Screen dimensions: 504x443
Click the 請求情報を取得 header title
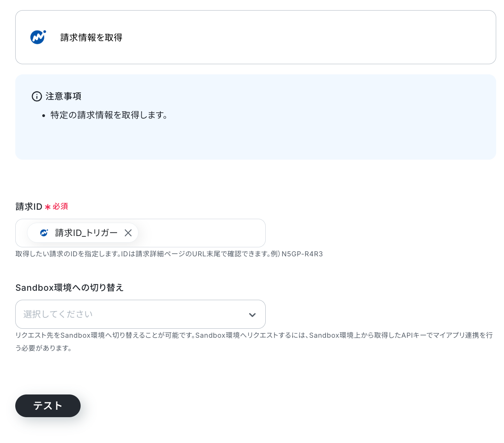pyautogui.click(x=91, y=38)
